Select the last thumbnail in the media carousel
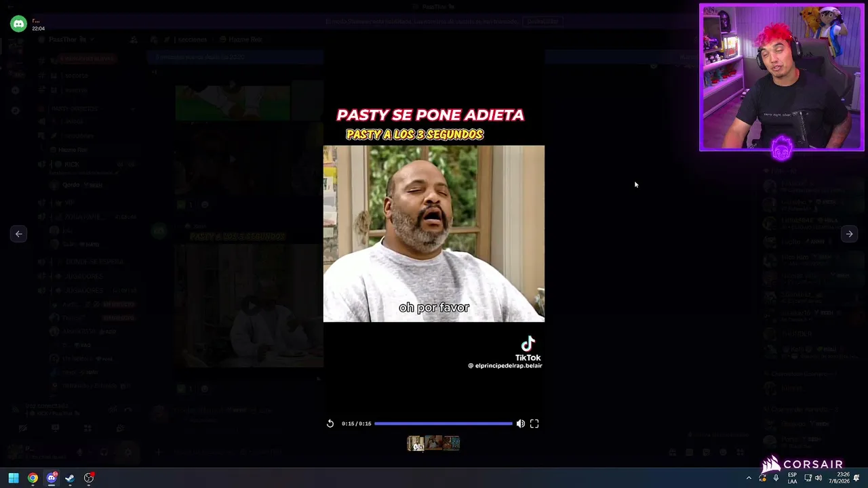 pyautogui.click(x=451, y=443)
